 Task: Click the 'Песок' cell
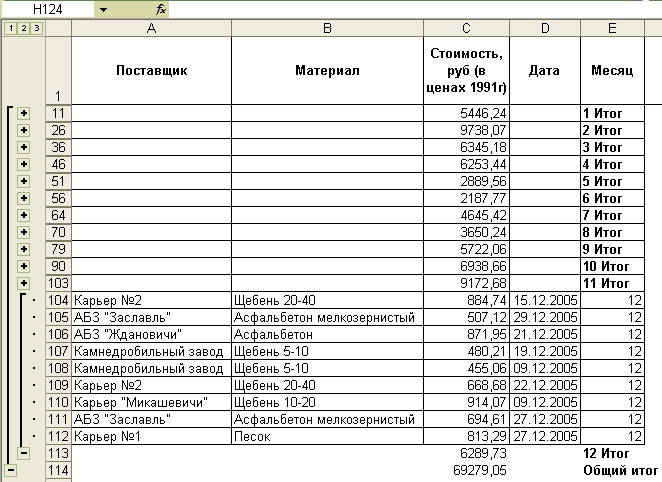(x=327, y=436)
